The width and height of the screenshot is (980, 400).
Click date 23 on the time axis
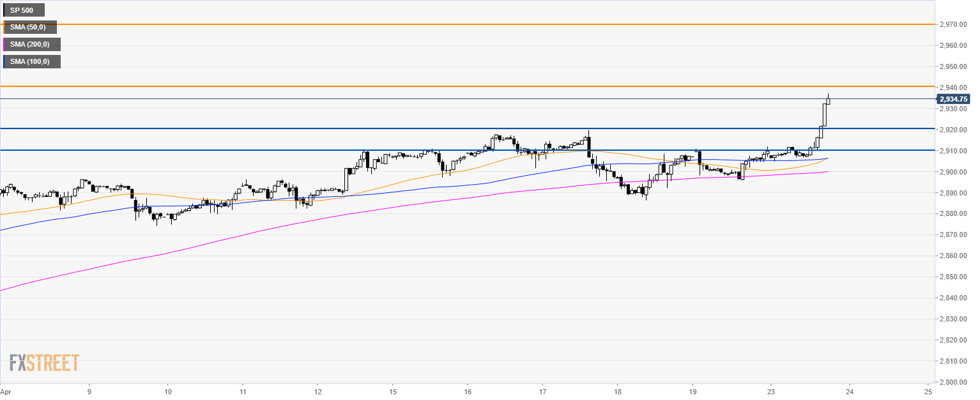click(772, 391)
